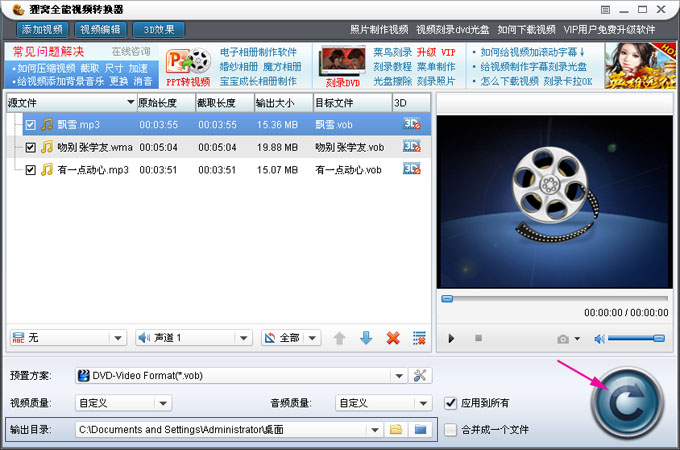Move selected file down with the blue arrow

click(366, 338)
